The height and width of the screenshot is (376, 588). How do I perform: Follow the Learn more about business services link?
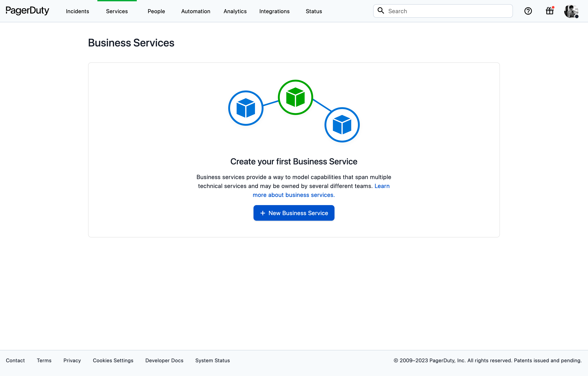(294, 195)
